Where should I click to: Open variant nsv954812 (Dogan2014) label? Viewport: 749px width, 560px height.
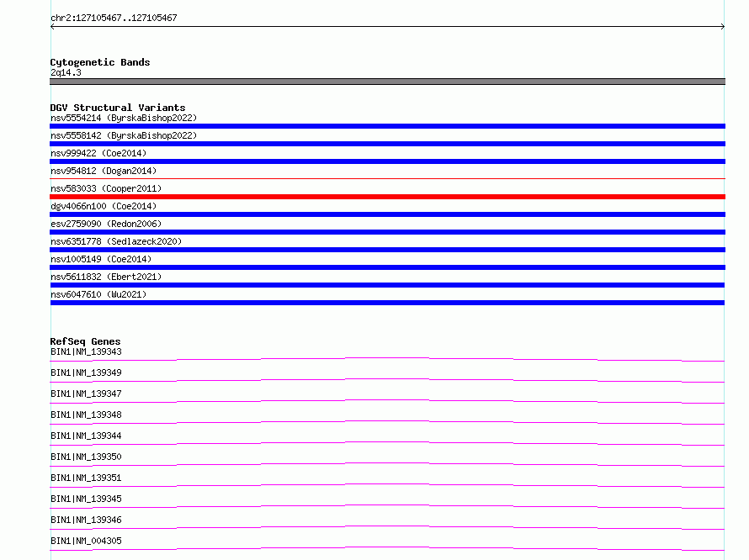(104, 171)
